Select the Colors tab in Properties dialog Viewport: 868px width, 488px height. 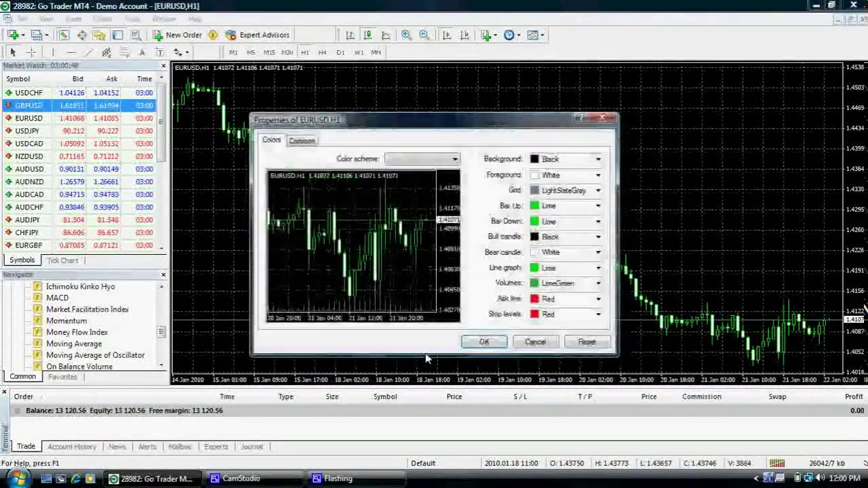[x=271, y=140]
